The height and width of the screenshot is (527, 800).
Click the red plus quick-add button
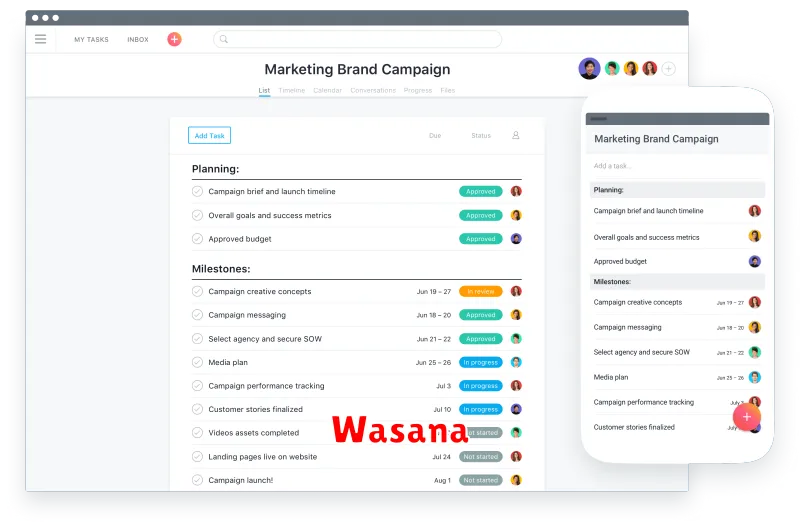pyautogui.click(x=174, y=39)
